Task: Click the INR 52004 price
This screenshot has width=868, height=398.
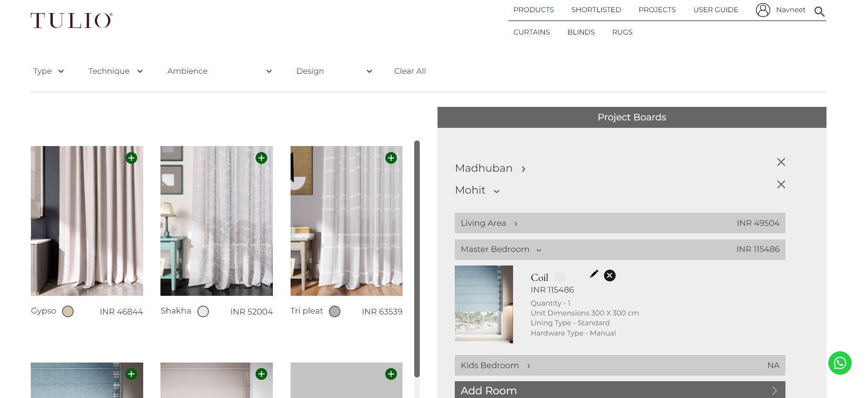Action: click(251, 312)
